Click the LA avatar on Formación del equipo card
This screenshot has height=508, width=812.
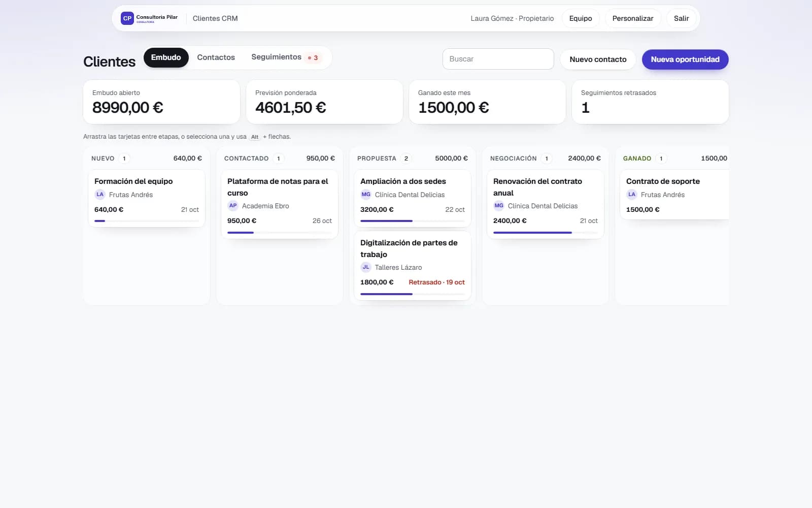[x=100, y=195]
